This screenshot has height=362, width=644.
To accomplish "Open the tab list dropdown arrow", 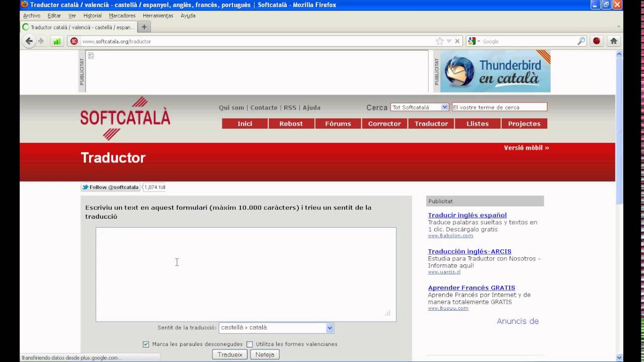I will [618, 27].
